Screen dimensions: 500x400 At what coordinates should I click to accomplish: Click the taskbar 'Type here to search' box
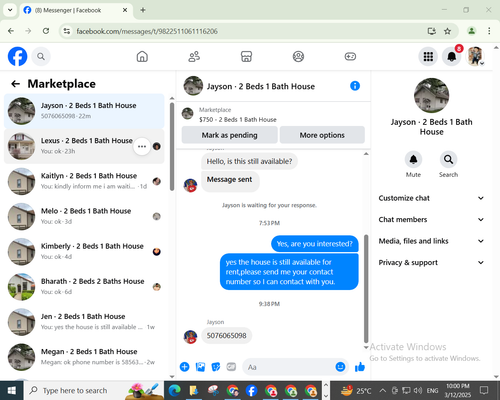(94, 390)
